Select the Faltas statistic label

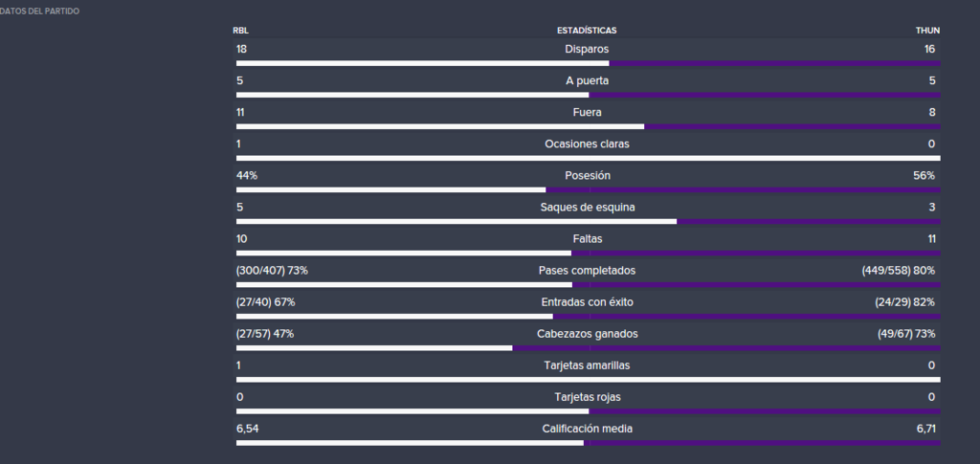click(x=588, y=239)
